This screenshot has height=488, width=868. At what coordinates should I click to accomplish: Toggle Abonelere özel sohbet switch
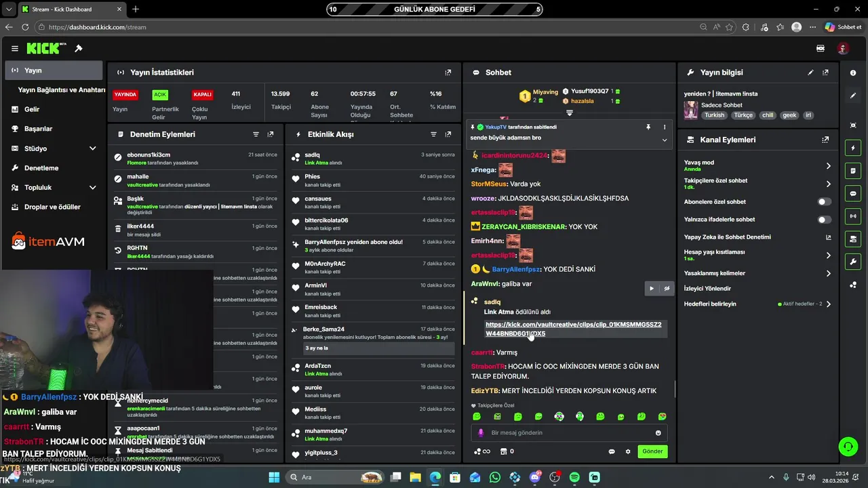click(824, 202)
